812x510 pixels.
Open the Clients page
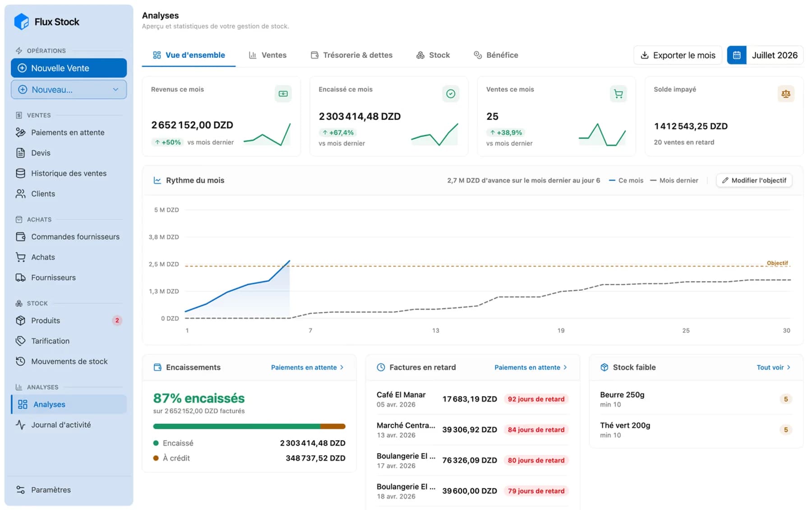pyautogui.click(x=69, y=194)
